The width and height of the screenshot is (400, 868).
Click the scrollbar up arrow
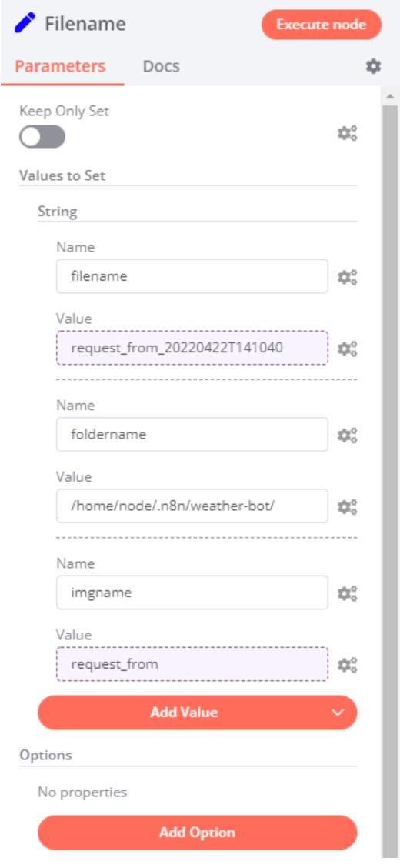pyautogui.click(x=391, y=97)
